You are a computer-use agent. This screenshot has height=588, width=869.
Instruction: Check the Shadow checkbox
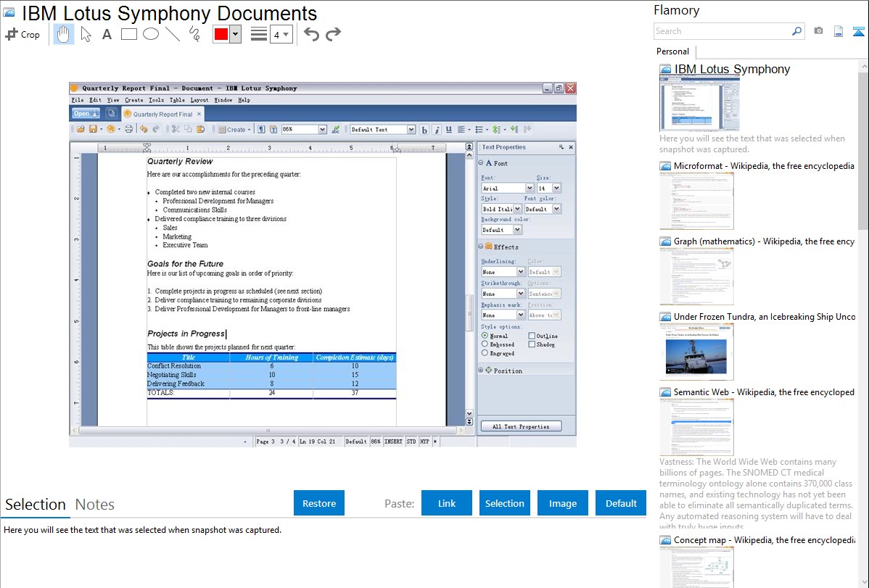(532, 344)
